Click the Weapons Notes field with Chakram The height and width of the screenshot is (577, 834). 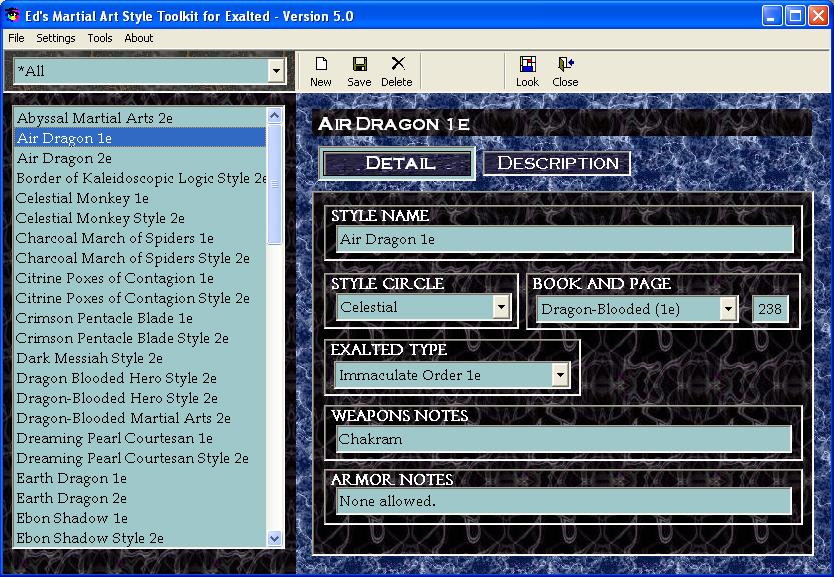pos(564,439)
